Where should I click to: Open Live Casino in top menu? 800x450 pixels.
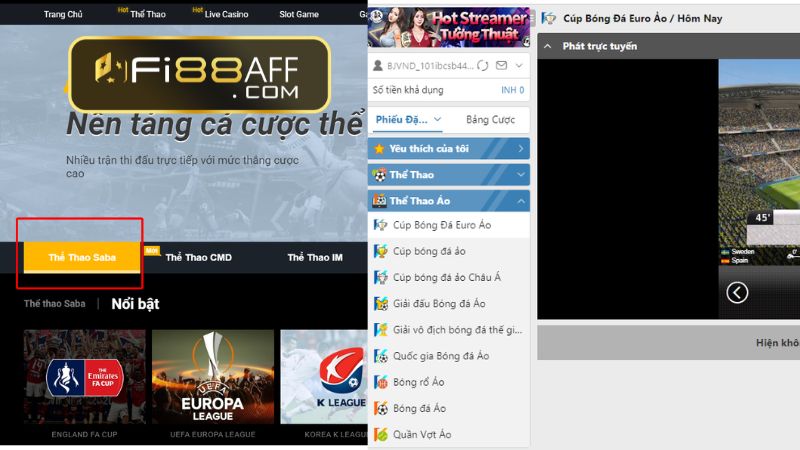pos(226,14)
